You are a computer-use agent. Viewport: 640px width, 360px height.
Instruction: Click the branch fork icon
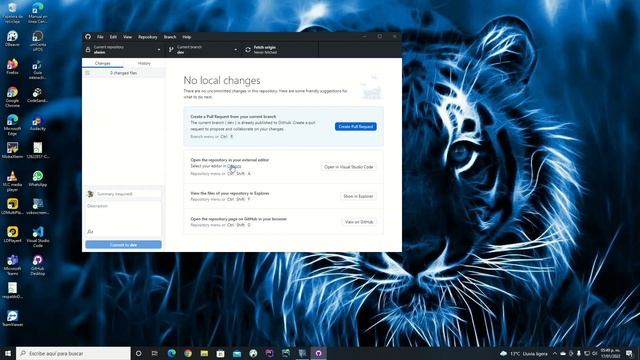pos(171,50)
